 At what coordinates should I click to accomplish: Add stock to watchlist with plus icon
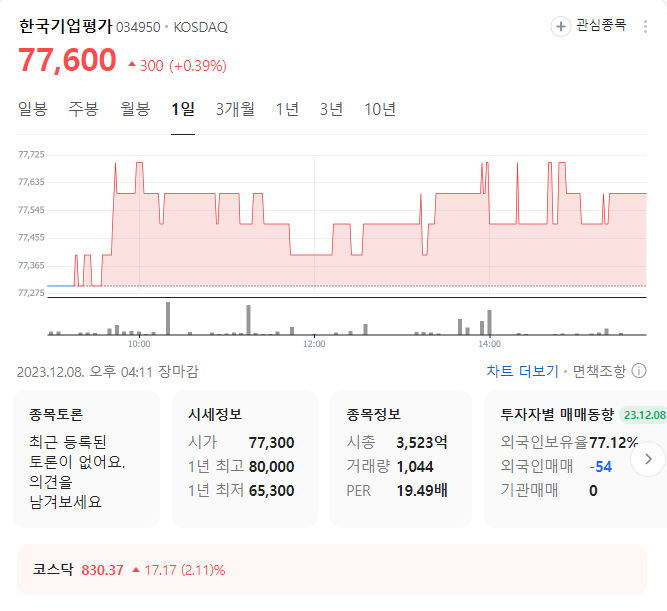pyautogui.click(x=561, y=26)
